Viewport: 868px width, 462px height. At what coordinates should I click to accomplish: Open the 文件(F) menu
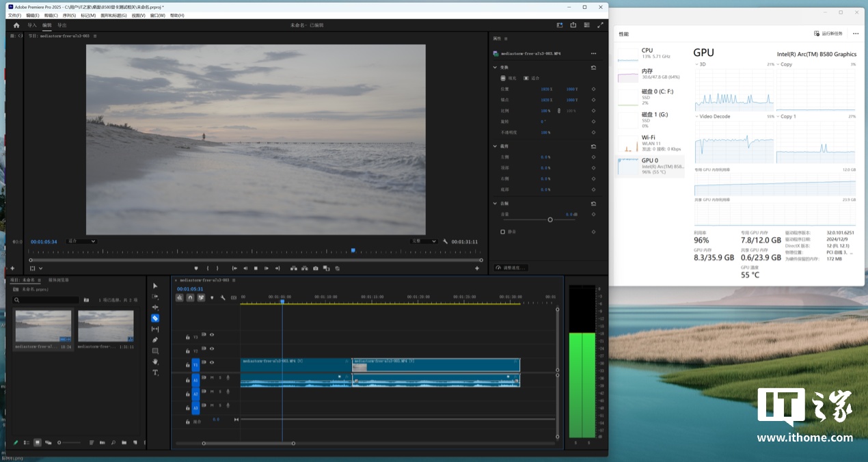point(14,15)
